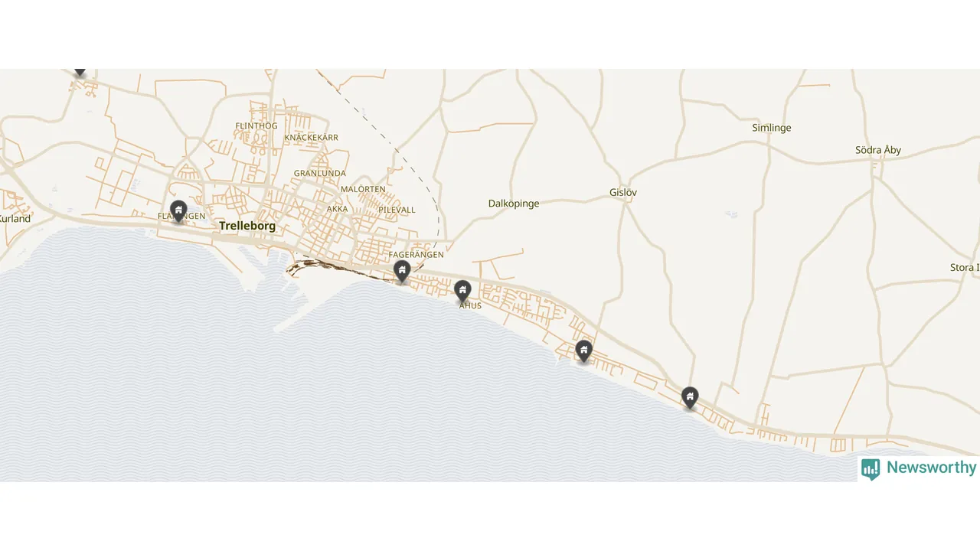
Task: Select the GRANLUNDA district label
Action: click(x=320, y=174)
